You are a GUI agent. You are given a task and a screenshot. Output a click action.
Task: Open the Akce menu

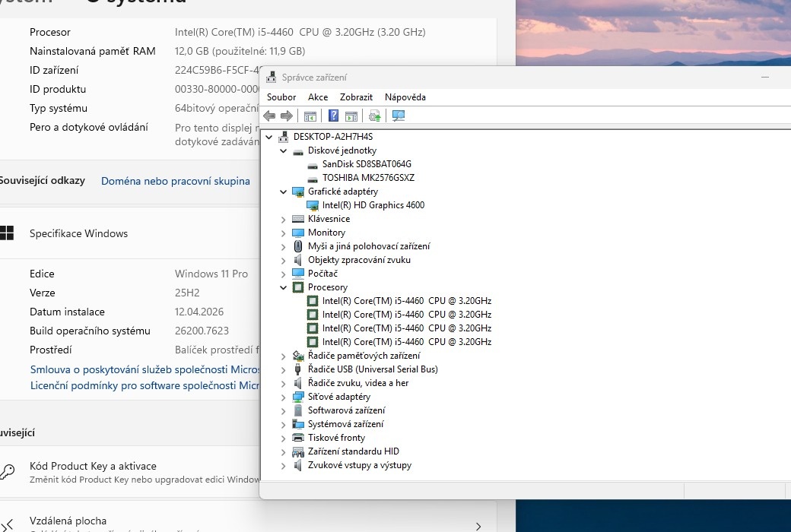(318, 97)
